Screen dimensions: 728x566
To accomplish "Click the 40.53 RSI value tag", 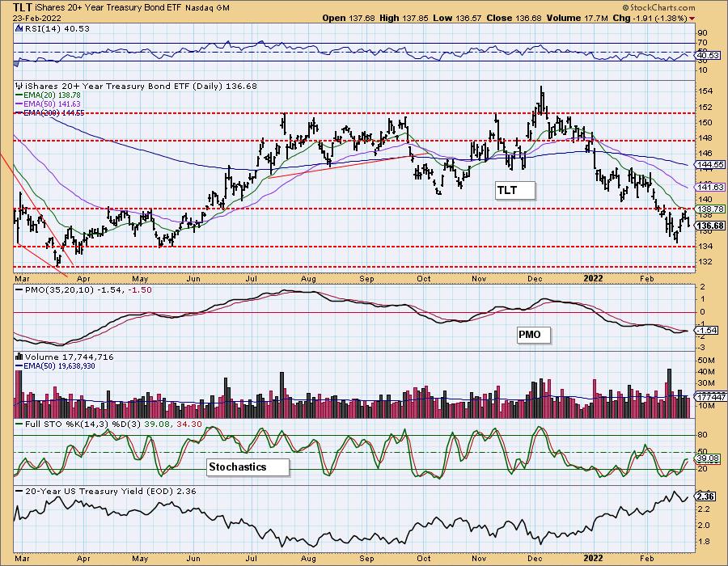I will click(x=707, y=56).
